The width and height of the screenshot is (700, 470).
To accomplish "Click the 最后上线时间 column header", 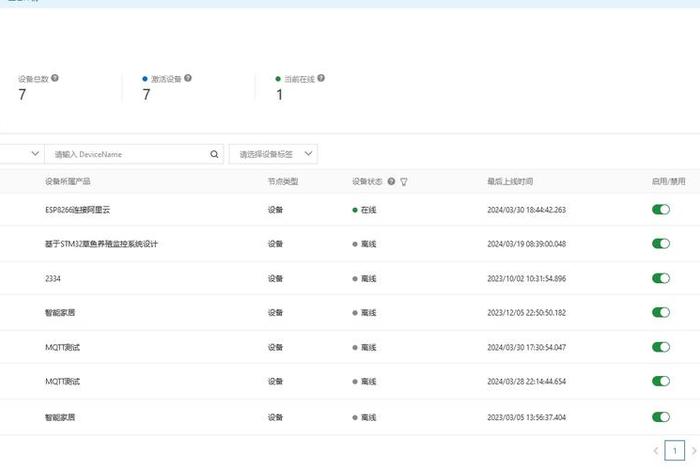I will pos(510,181).
